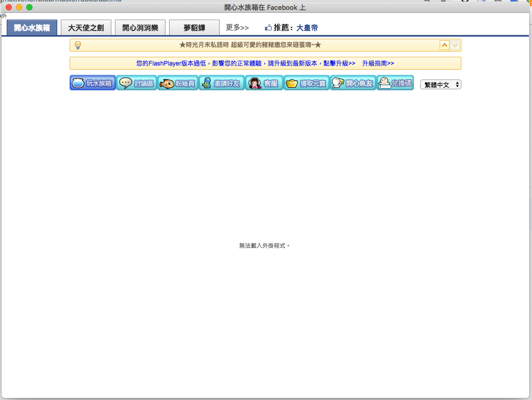Click the 點擊升級>> Flash upgrade link
Viewport: 532px width, 400px height.
tap(339, 63)
